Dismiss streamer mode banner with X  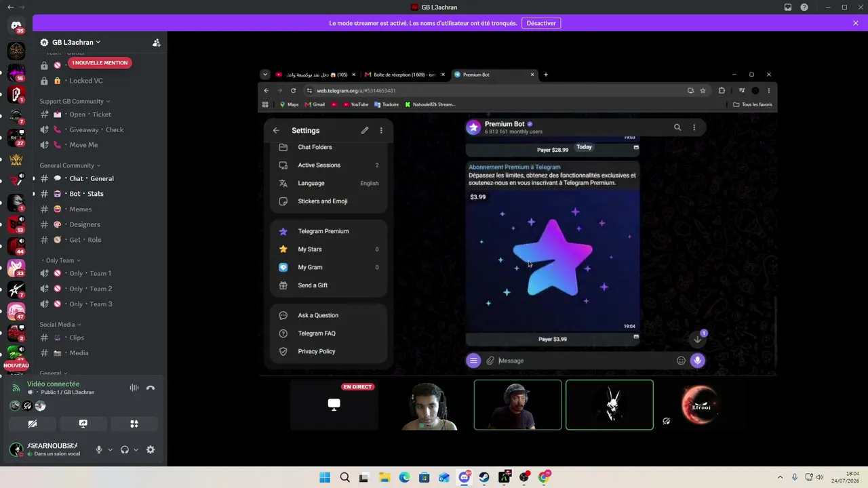point(856,23)
